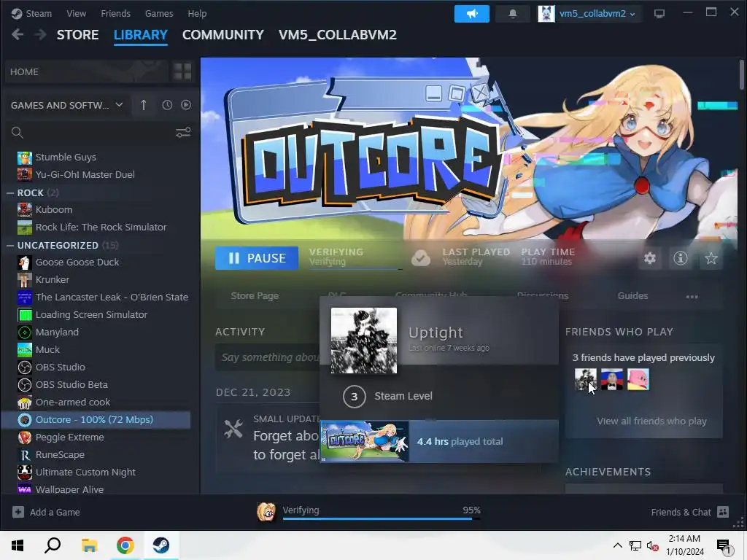747x560 pixels.
Task: Open Friends & Chat
Action: click(690, 513)
